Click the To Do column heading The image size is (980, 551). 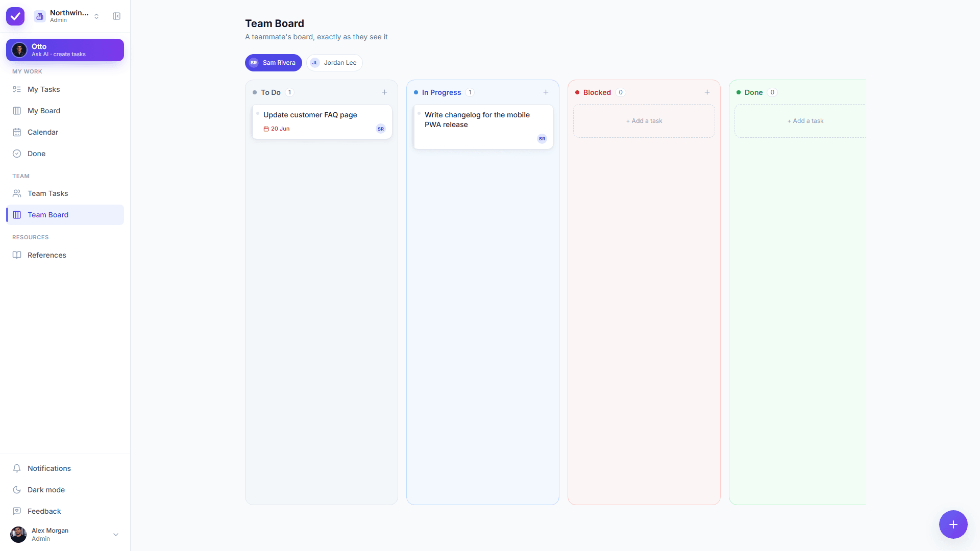click(271, 92)
